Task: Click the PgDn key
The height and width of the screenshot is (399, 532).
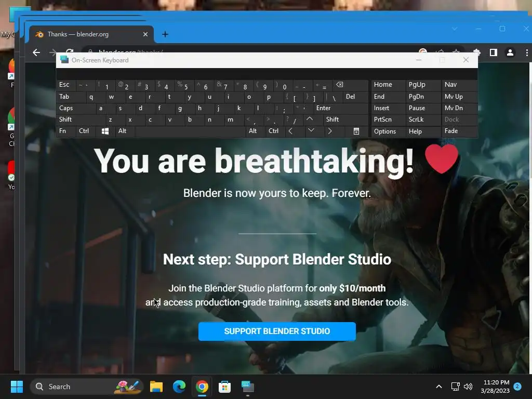Action: (423, 97)
